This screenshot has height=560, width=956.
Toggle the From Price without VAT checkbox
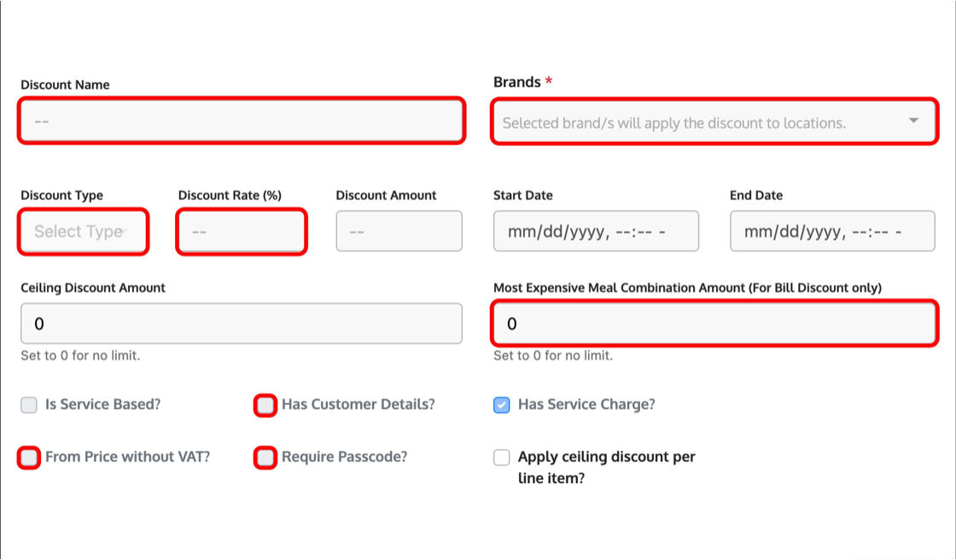29,458
